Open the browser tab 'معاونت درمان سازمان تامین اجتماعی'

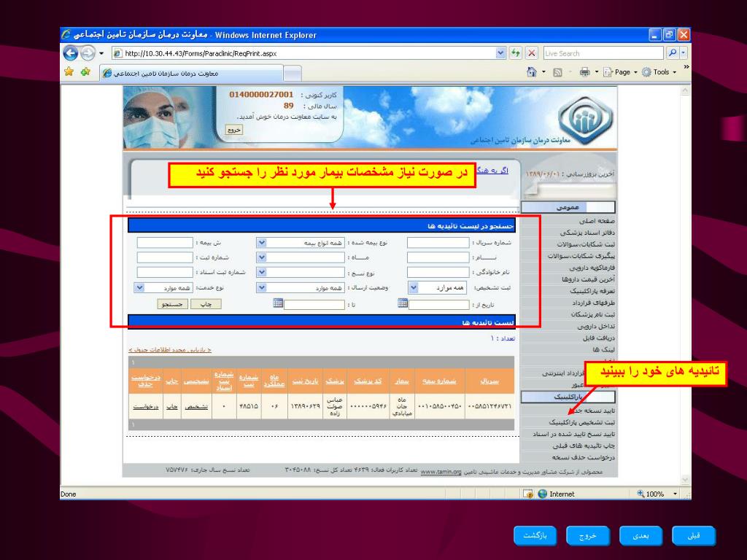pos(192,74)
